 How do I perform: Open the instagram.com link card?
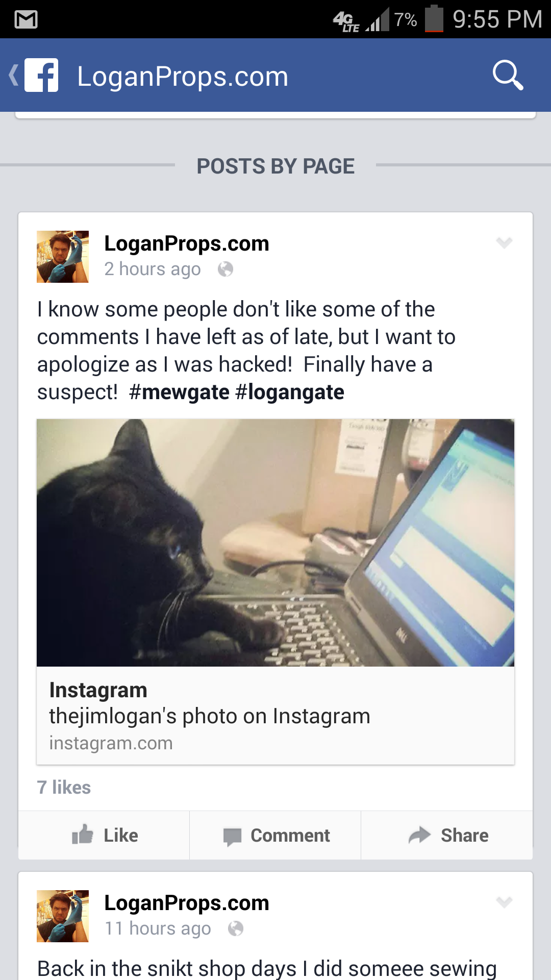pos(275,716)
